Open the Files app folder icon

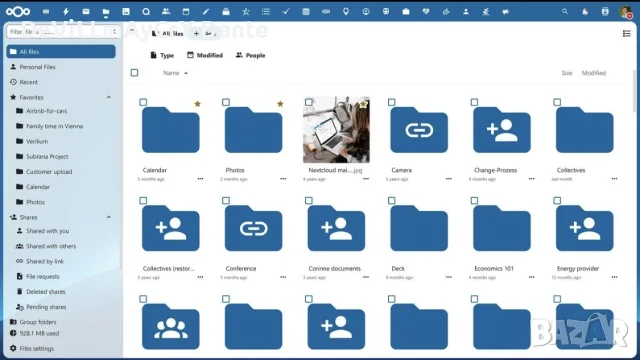coord(106,12)
